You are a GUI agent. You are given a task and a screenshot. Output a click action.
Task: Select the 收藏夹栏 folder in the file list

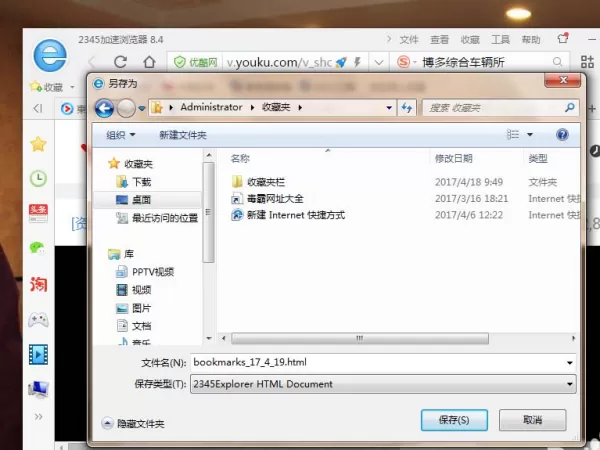click(x=258, y=182)
